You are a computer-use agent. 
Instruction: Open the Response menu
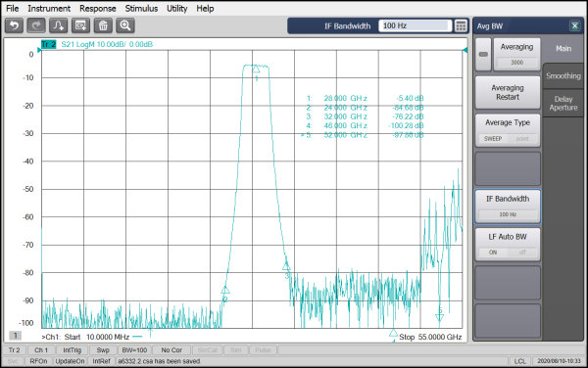97,8
